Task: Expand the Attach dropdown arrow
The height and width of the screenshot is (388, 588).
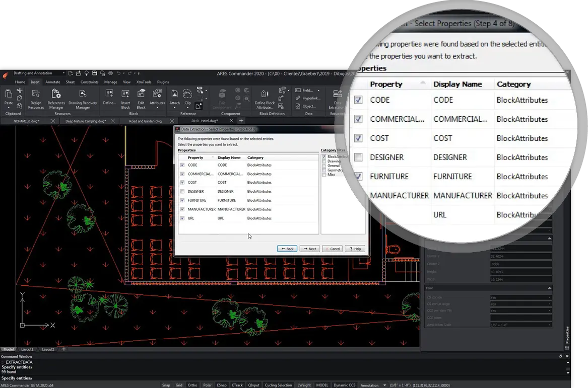Action: tap(174, 108)
